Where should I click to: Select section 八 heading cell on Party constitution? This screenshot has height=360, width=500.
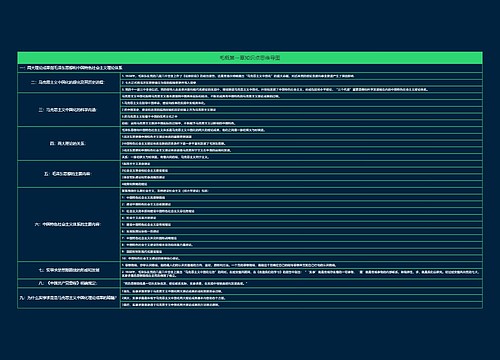(x=69, y=283)
